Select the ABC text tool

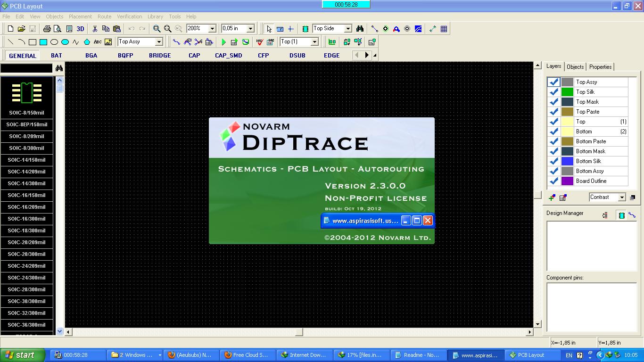pyautogui.click(x=98, y=42)
